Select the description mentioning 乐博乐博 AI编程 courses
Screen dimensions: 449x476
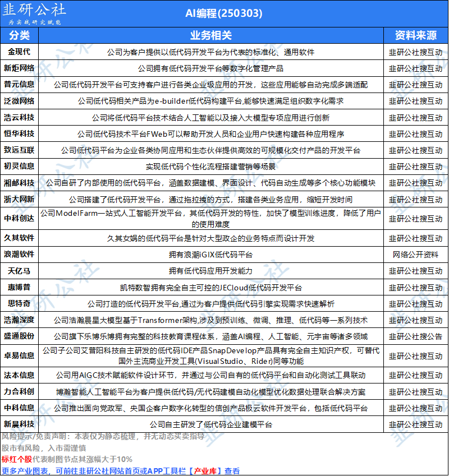tap(210, 336)
